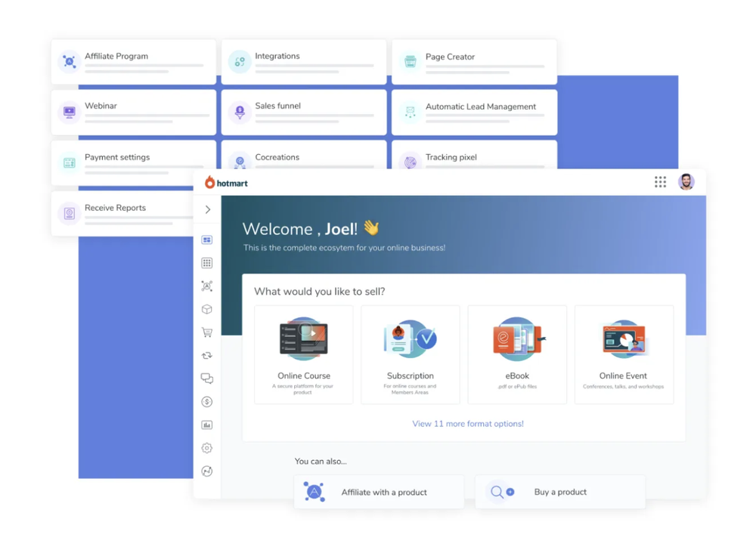Click Affiliate with a product button
The image size is (756, 556).
coord(379,492)
